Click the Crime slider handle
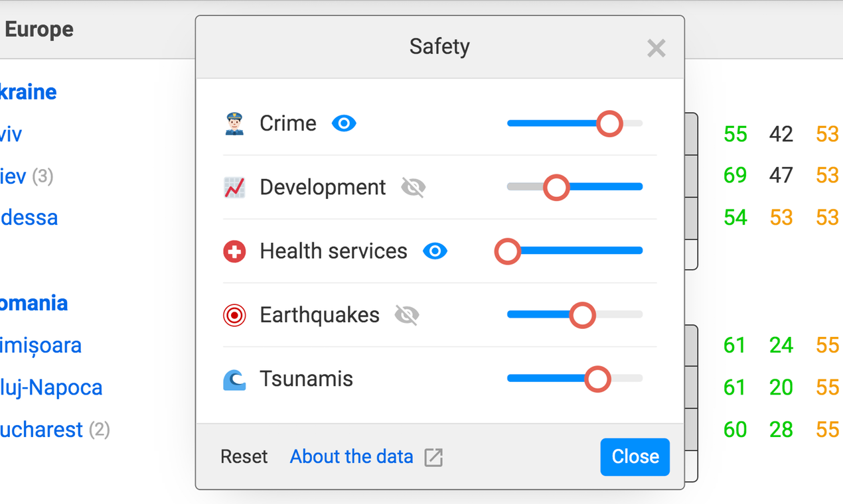 coord(609,123)
